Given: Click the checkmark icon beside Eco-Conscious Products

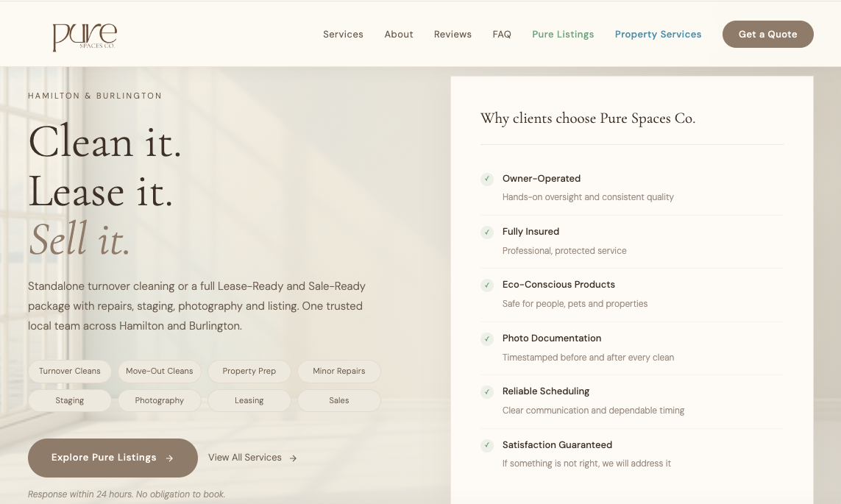Looking at the screenshot, I should click(x=487, y=285).
